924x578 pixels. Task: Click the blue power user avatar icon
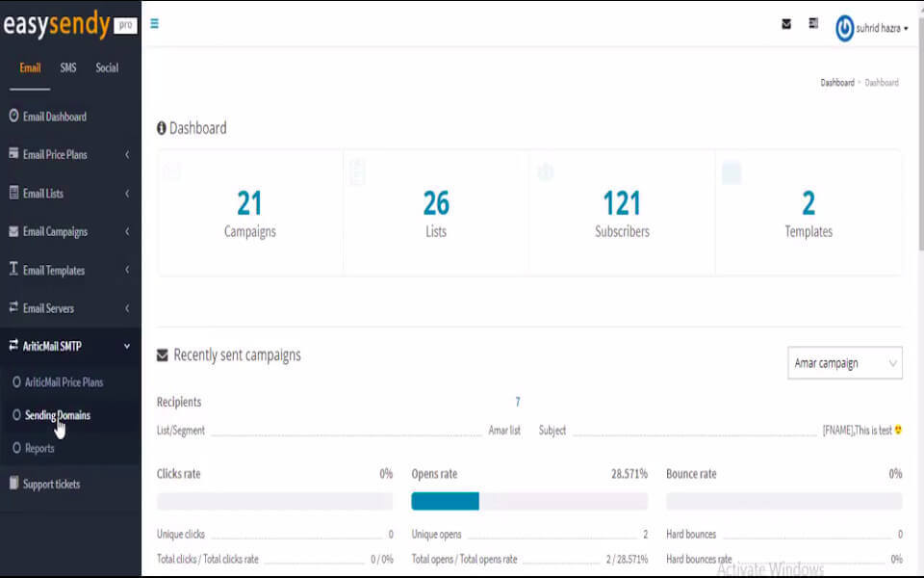click(844, 28)
